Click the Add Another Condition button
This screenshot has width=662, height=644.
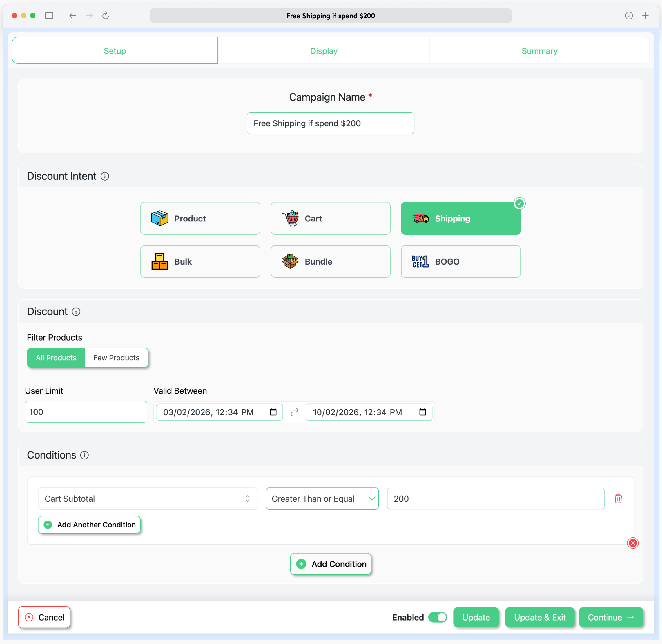[89, 525]
